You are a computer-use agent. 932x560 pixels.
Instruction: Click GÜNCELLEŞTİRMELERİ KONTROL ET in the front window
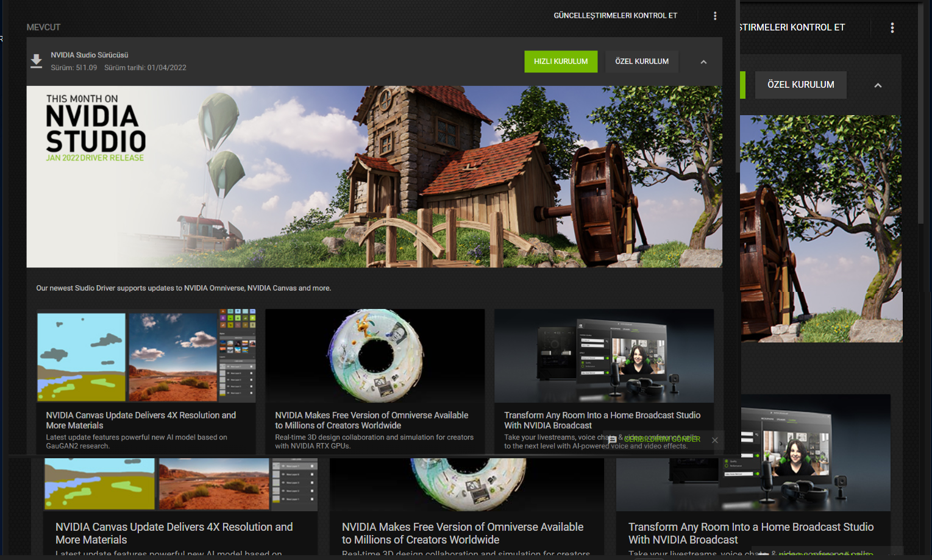pos(615,16)
